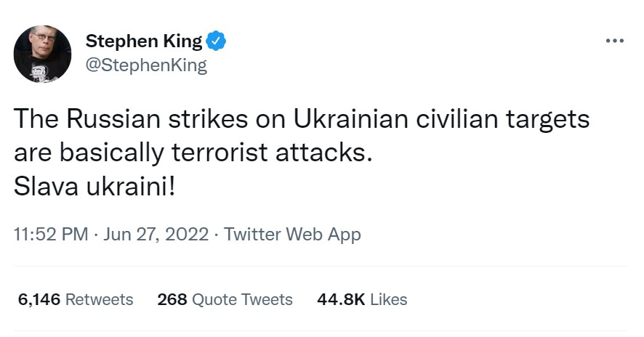Open the tweet's three-dot More menu
Image resolution: width=644 pixels, height=337 pixels.
(614, 41)
